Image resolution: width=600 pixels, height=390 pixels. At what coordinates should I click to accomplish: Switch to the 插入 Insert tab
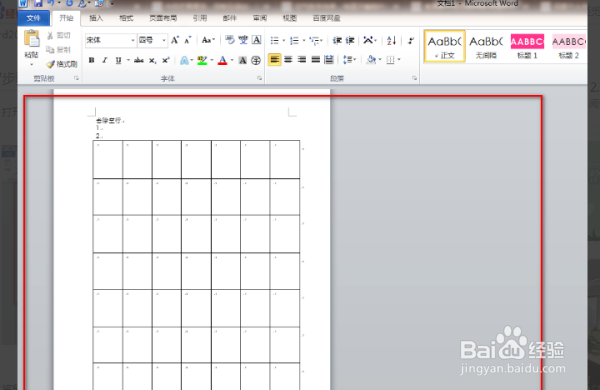pos(96,18)
